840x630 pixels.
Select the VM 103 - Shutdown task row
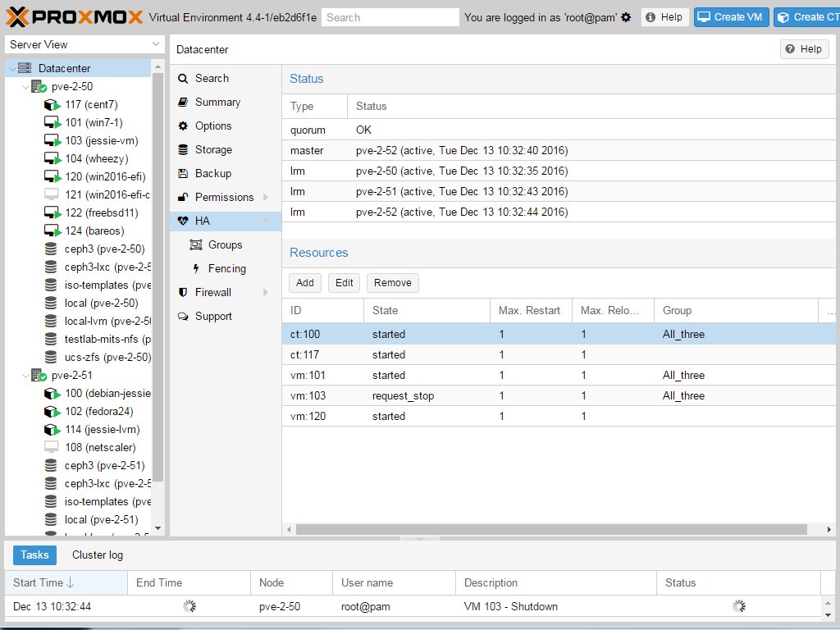413,606
